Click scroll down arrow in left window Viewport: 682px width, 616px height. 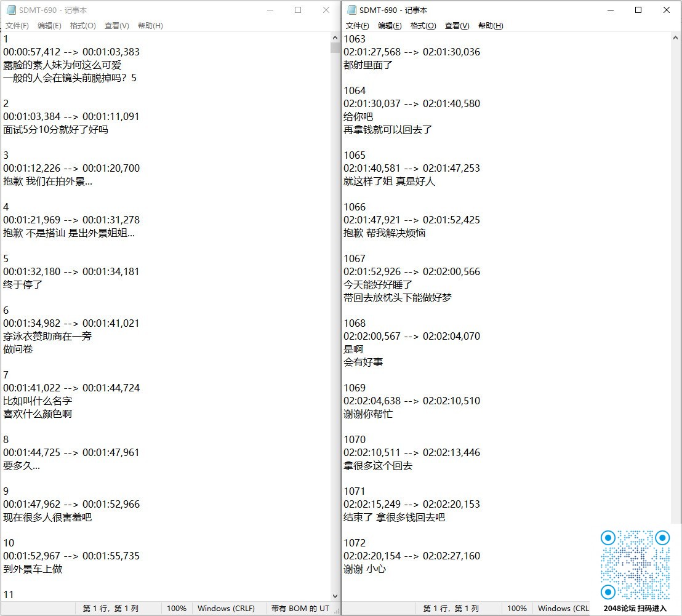click(335, 596)
